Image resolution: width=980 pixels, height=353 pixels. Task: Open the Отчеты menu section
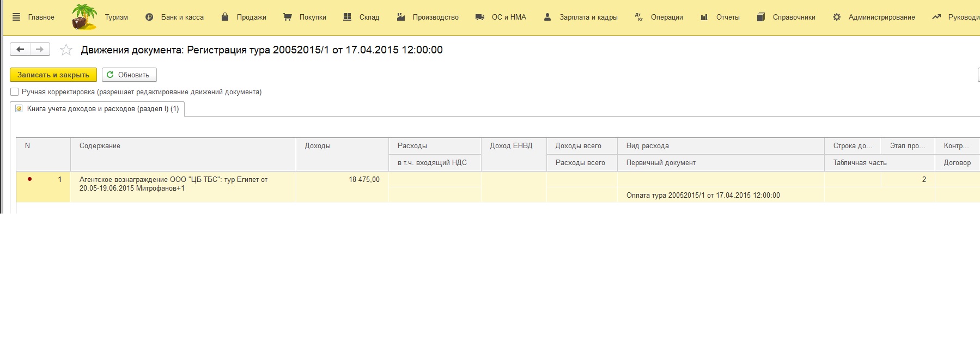click(727, 17)
